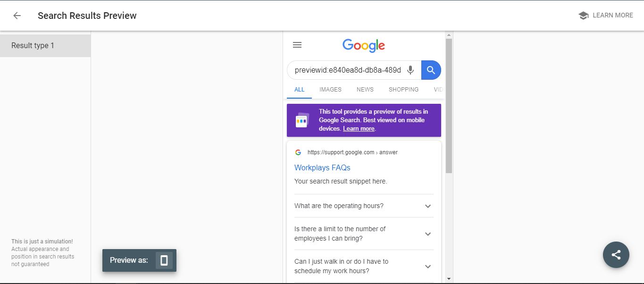Click the graduation cap Learn More icon
The height and width of the screenshot is (284, 644).
583,16
